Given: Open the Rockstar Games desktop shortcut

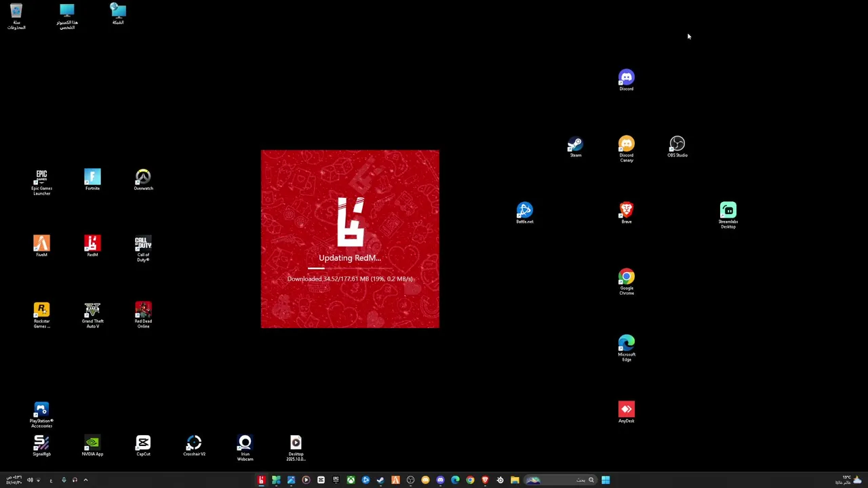Looking at the screenshot, I should 41,315.
